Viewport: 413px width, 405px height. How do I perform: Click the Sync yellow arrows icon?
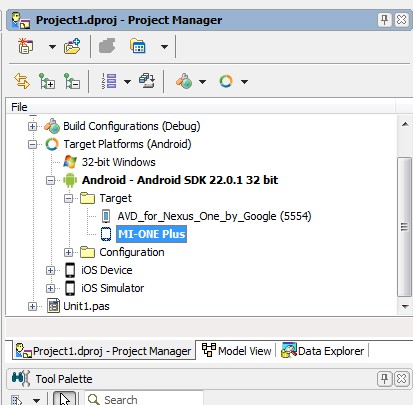tap(22, 81)
